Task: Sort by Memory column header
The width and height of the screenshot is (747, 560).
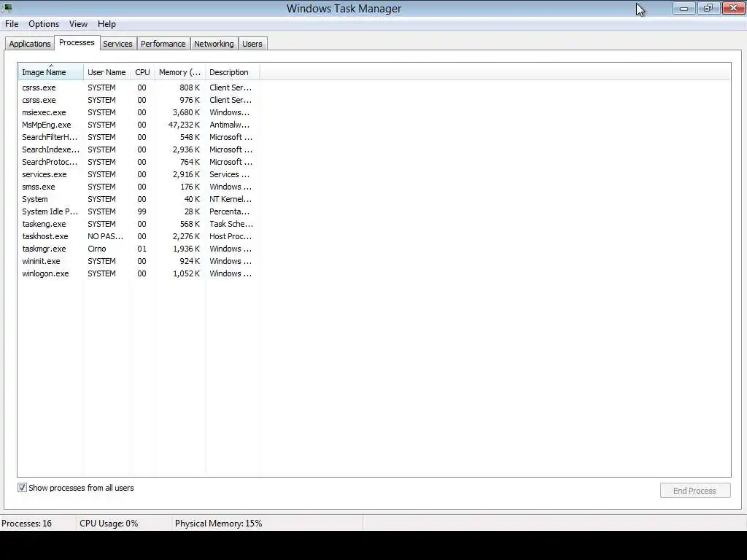Action: coord(179,72)
